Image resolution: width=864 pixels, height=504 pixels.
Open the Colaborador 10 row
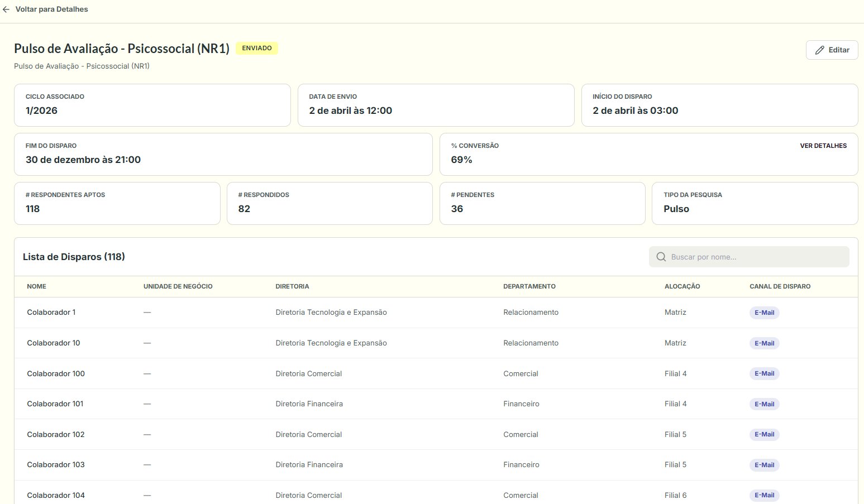point(436,343)
